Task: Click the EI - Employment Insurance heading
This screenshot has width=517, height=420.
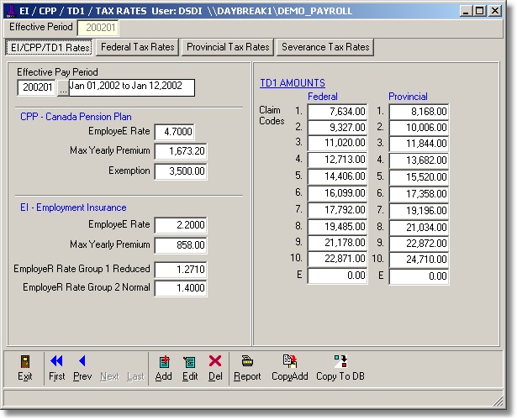Action: pyautogui.click(x=73, y=207)
